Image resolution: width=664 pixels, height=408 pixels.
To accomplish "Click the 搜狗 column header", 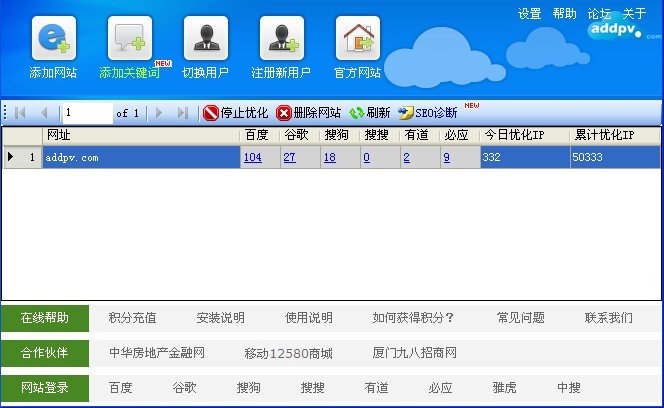I will coord(340,135).
